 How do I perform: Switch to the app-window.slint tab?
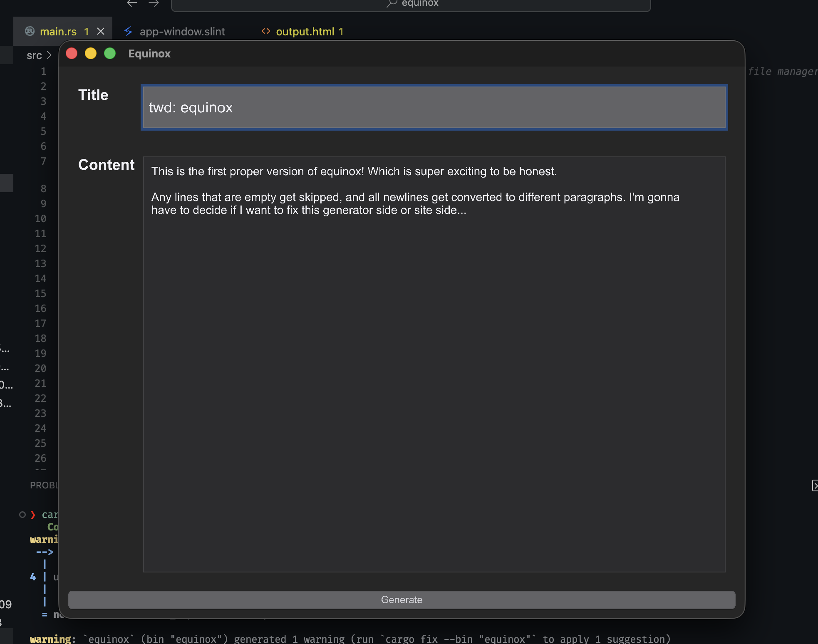182,32
